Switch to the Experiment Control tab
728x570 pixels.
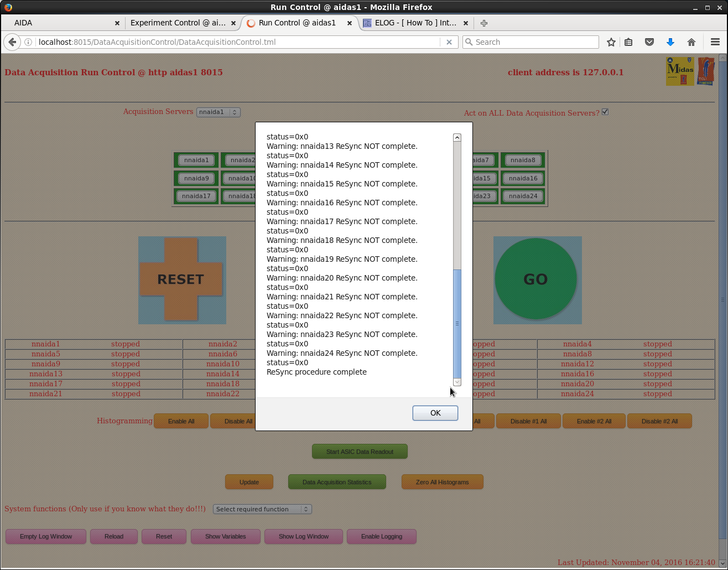click(178, 23)
